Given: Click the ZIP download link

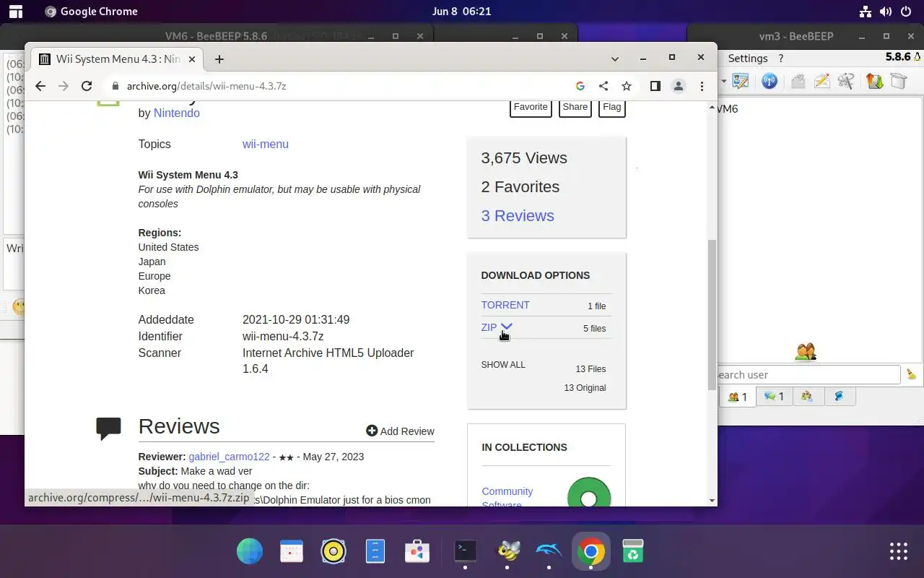Looking at the screenshot, I should (489, 327).
